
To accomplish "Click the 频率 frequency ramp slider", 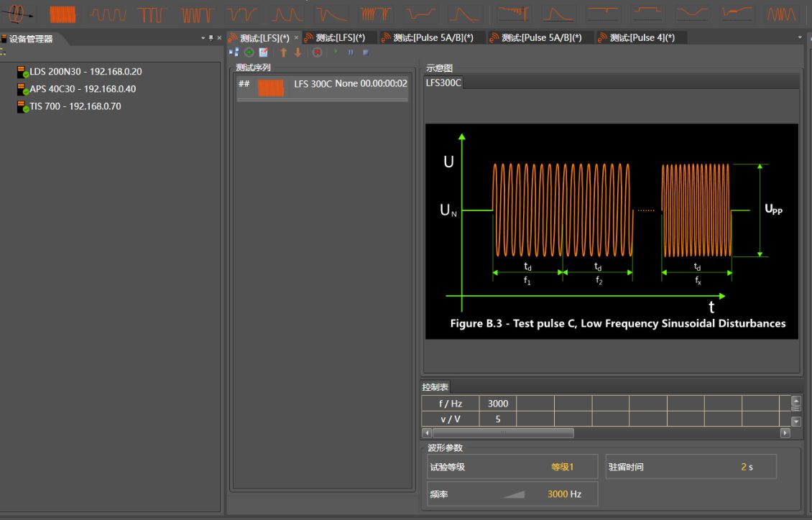I will 513,494.
